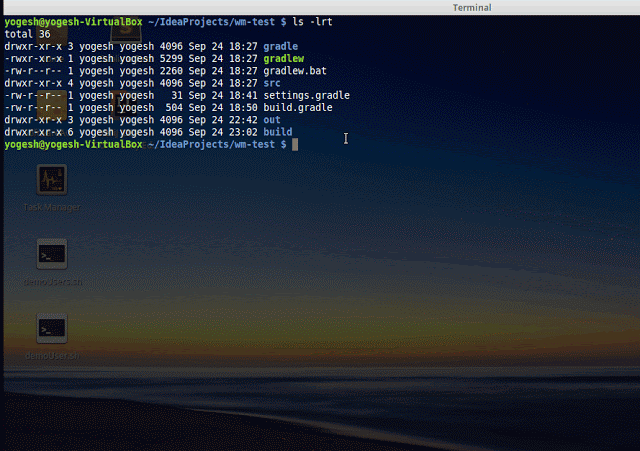
Task: Click the '18:50' timestamp for build.gradle
Action: (x=243, y=107)
